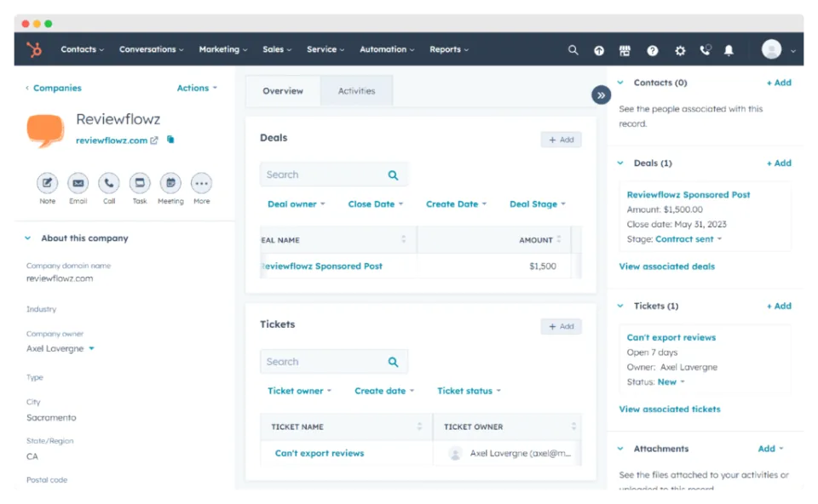
Task: Open Ticket owner filter dropdown
Action: [299, 391]
